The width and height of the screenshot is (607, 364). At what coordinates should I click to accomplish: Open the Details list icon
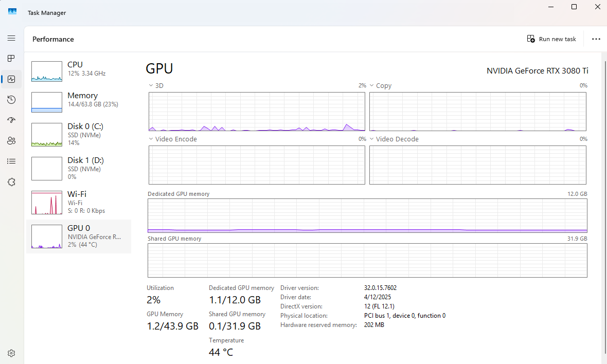[11, 161]
